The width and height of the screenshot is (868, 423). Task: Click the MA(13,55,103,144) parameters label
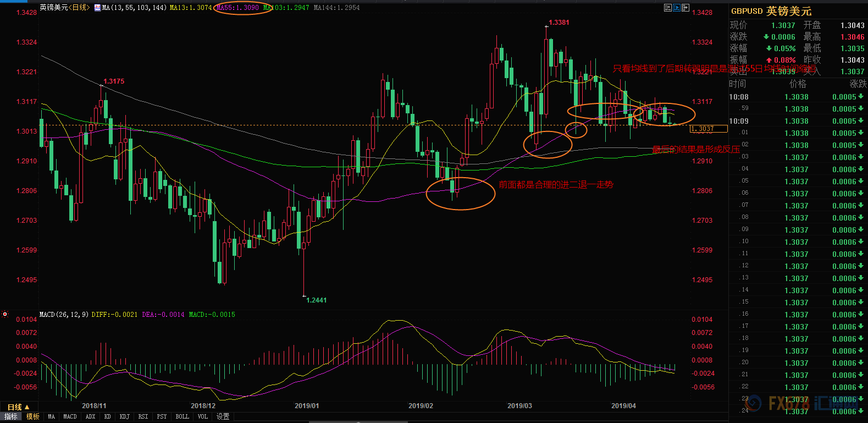134,8
